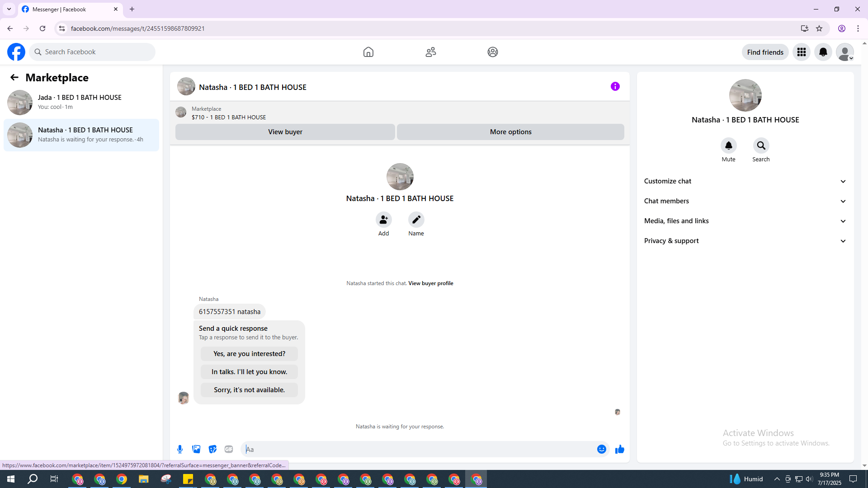Send 'Yes, are you interested?' quick response
The width and height of the screenshot is (868, 488).
pyautogui.click(x=249, y=354)
